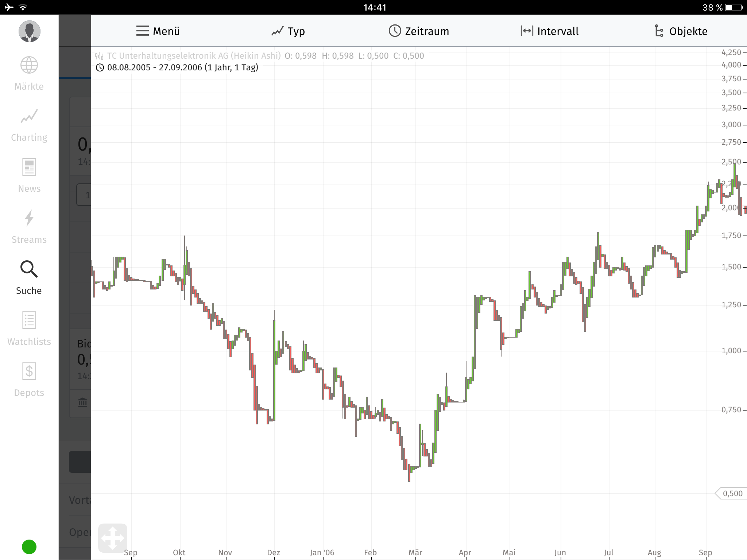Tap the four-arrow pan/move control

pos(113,538)
